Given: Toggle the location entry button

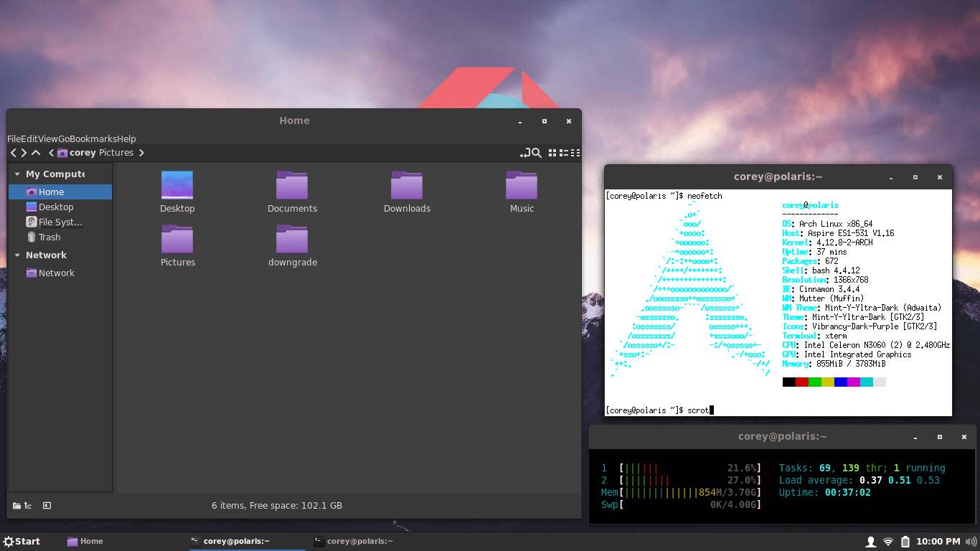Looking at the screenshot, I should tap(524, 153).
